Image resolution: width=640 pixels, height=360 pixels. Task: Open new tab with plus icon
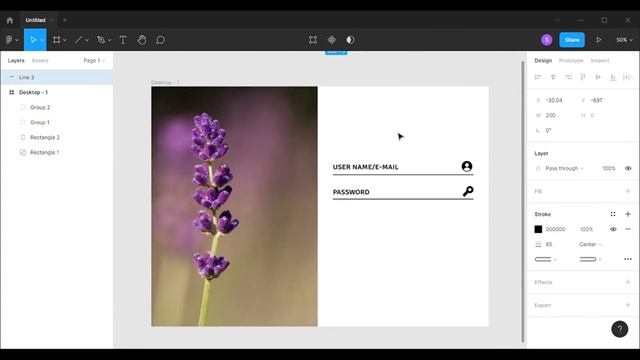point(64,20)
